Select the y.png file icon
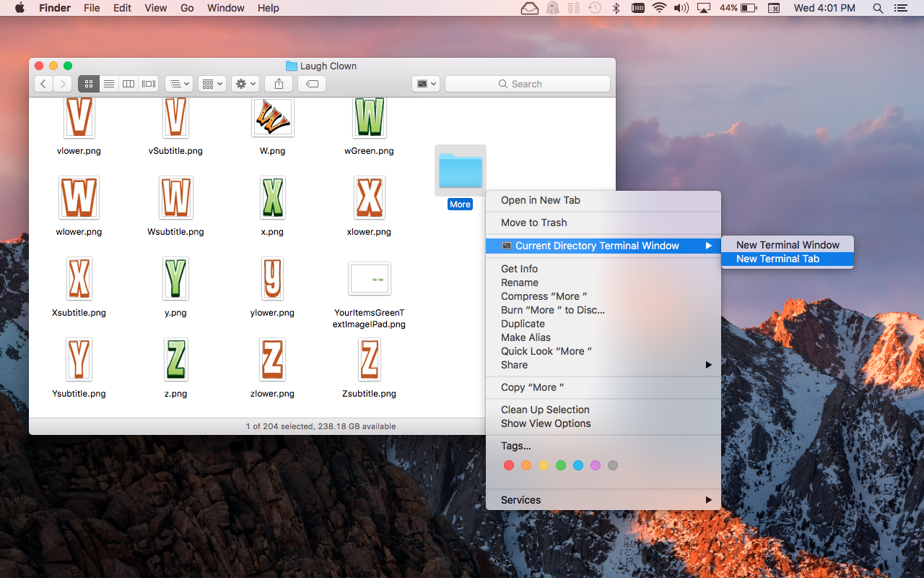This screenshot has width=924, height=578. pyautogui.click(x=175, y=278)
